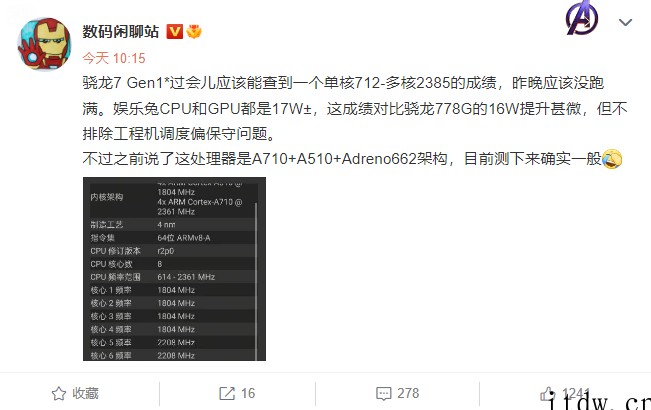Click the comment count 278

pos(408,393)
